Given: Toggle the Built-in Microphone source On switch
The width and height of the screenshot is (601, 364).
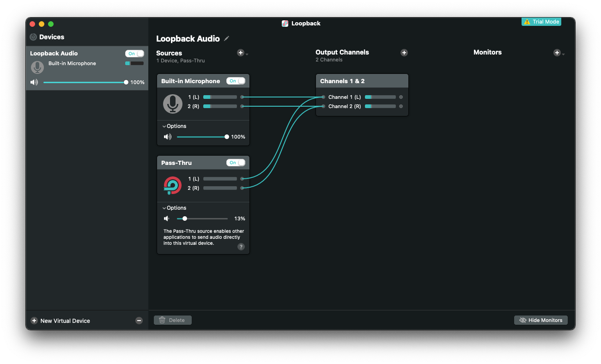Looking at the screenshot, I should (x=236, y=81).
